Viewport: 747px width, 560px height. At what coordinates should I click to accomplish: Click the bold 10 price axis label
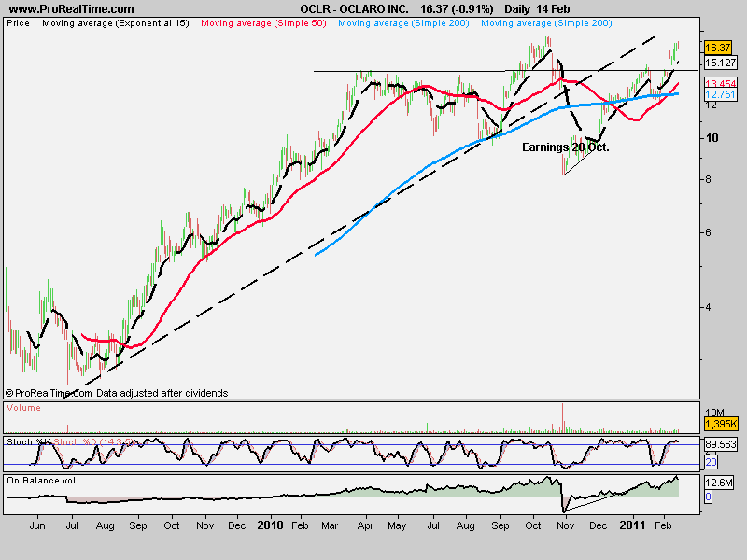[x=712, y=137]
